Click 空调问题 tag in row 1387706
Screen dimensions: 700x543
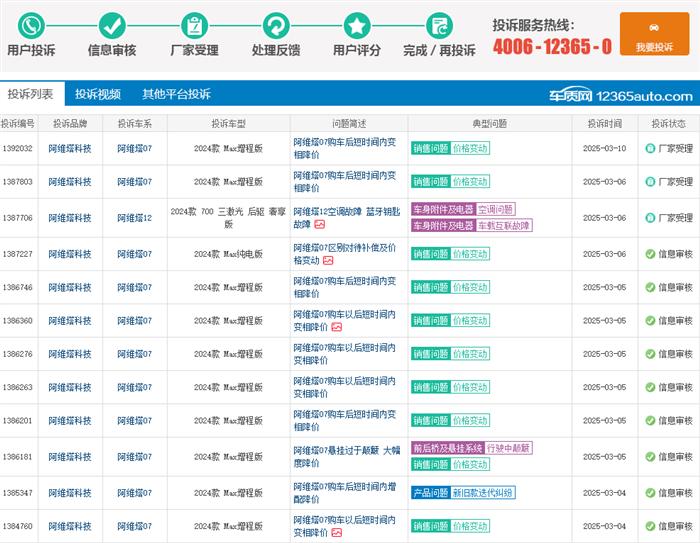(495, 209)
